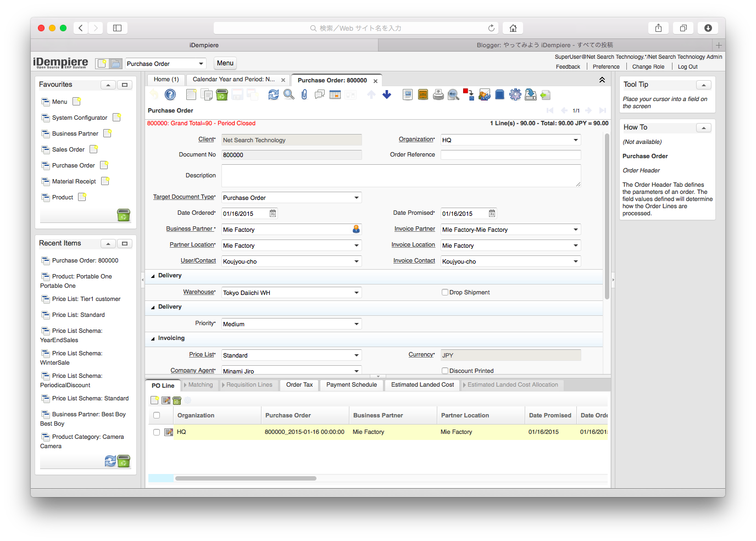Click the Archive cabinet icon

click(x=423, y=94)
